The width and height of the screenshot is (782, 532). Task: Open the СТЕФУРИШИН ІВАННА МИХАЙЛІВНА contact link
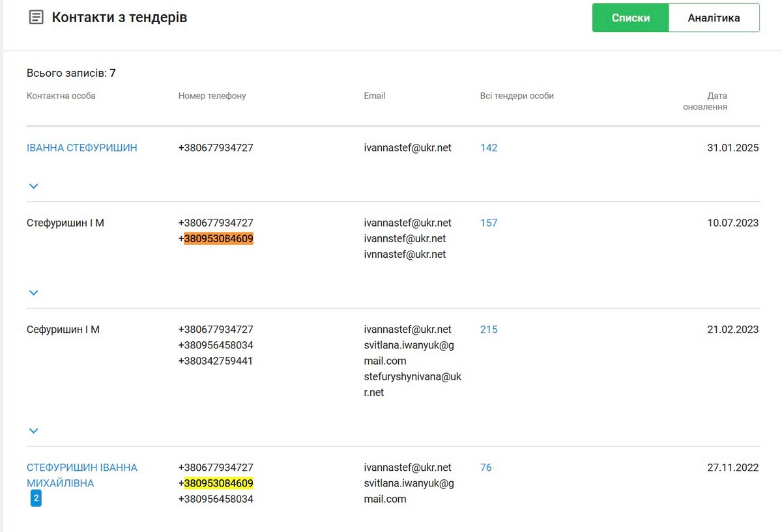click(x=82, y=475)
